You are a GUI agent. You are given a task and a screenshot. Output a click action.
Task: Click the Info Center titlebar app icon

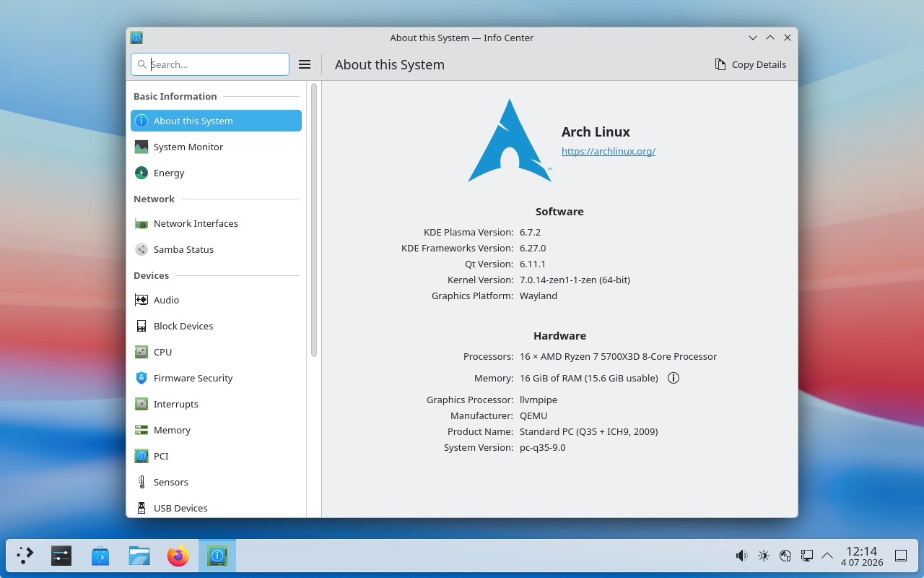(136, 38)
